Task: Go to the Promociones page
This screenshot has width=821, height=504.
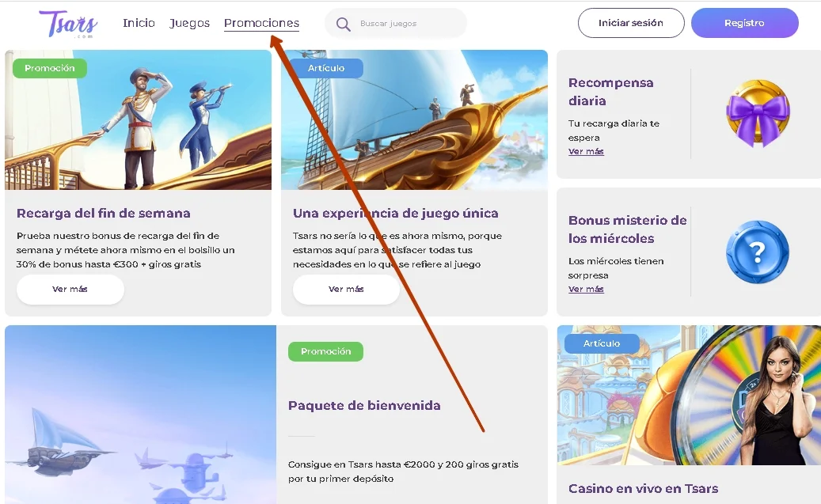Action: (261, 23)
